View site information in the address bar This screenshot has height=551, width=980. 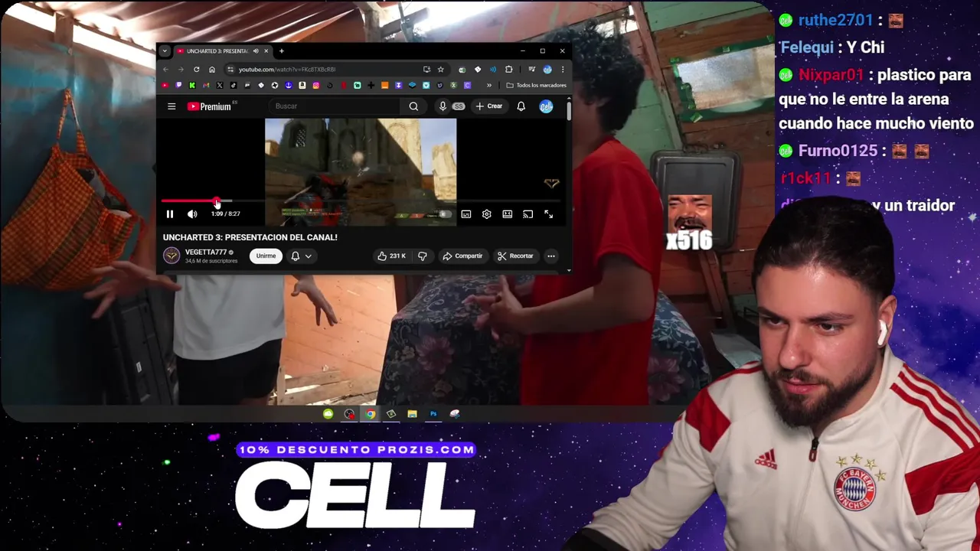point(230,70)
